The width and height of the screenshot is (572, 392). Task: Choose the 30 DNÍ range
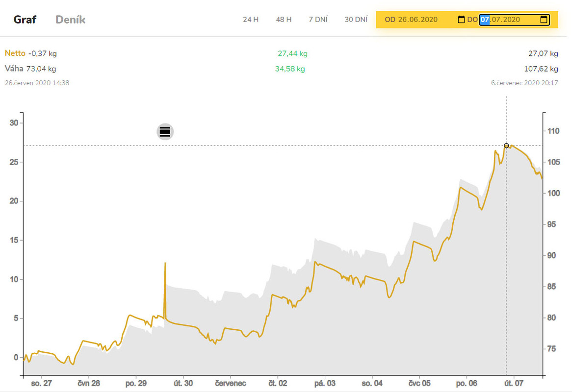tap(356, 20)
